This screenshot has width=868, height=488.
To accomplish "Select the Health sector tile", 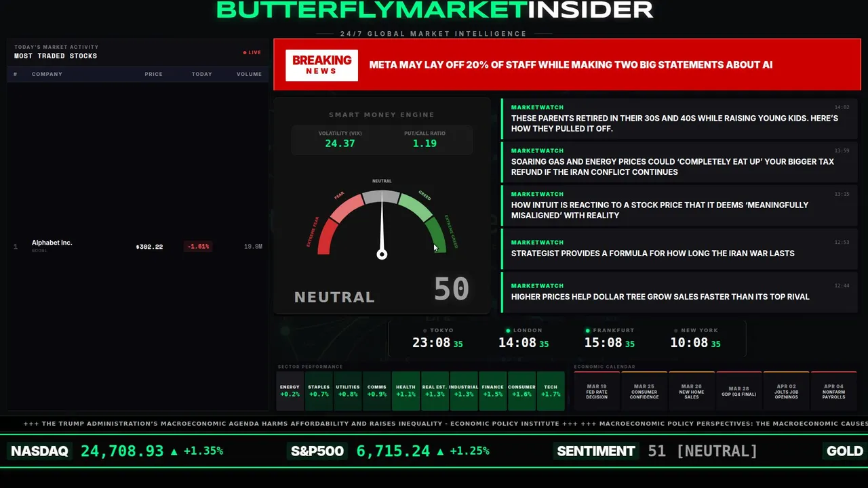I will (406, 391).
